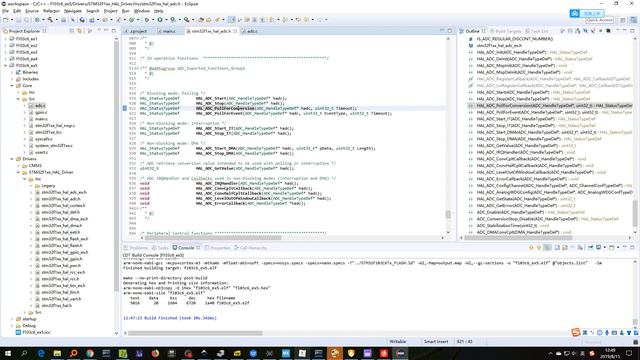The image size is (640, 360).
Task: Minimize the Project Explorer panel
Action: (106, 31)
